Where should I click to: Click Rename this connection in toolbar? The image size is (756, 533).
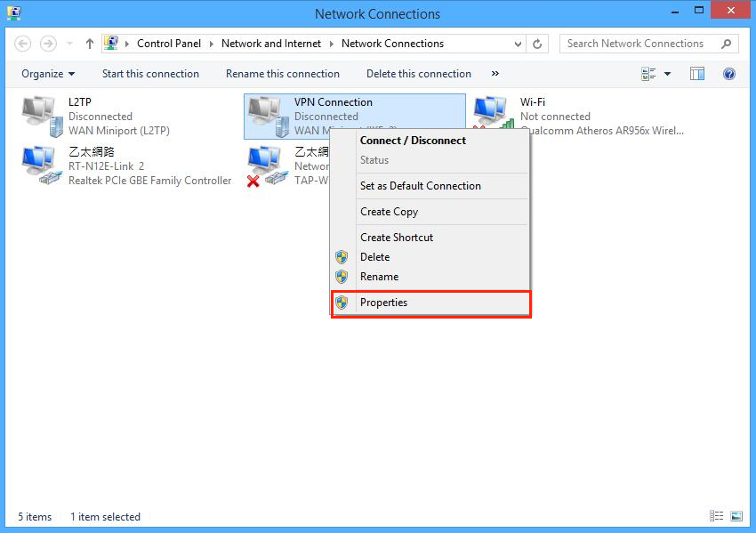coord(283,74)
